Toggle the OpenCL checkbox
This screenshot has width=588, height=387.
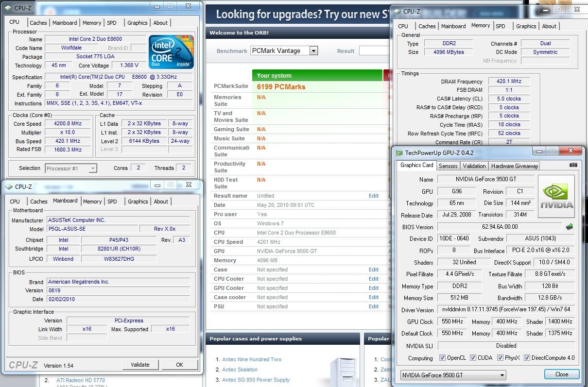click(x=442, y=358)
